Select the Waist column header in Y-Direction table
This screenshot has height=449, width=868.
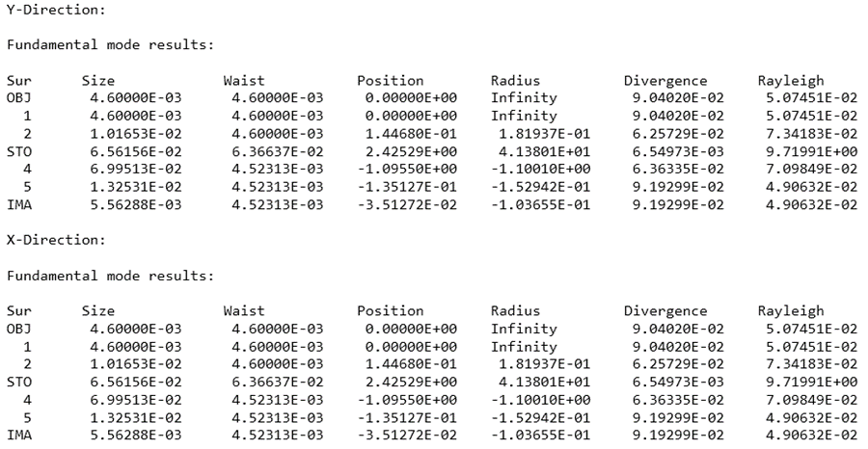243,80
